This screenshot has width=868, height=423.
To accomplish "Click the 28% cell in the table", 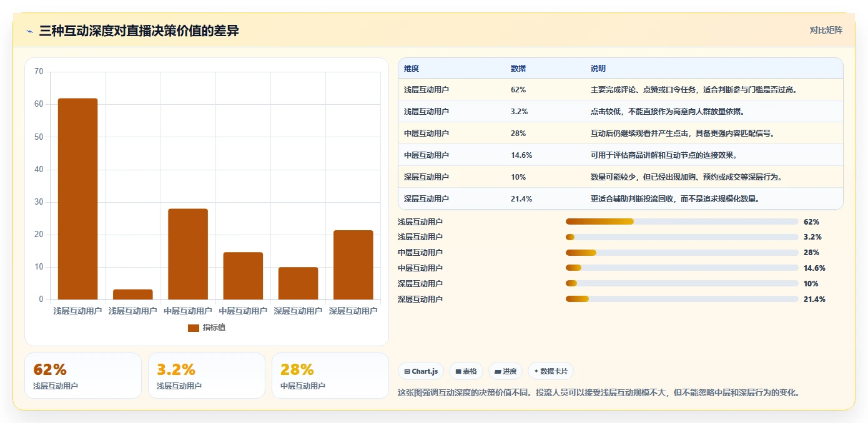I will click(518, 134).
